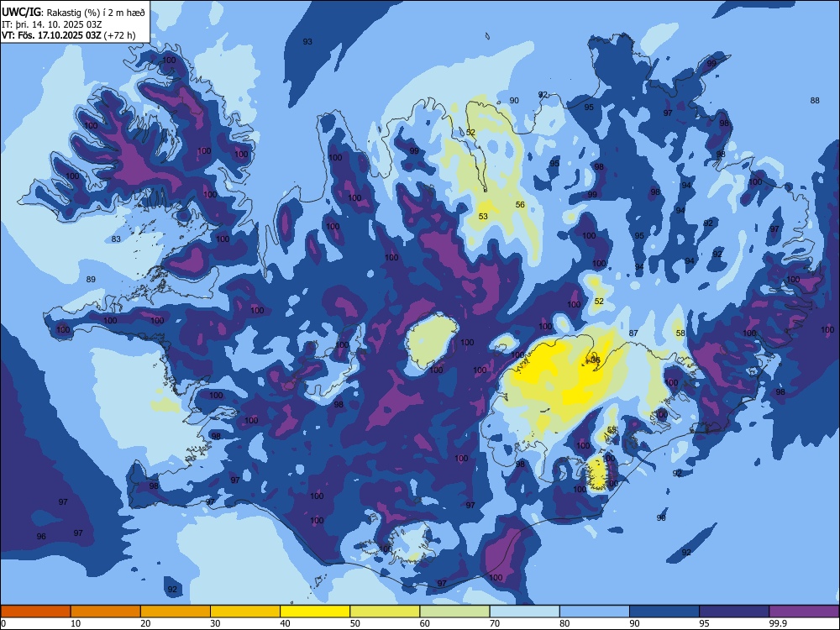Click the amber 20–30 legend swatch
The height and width of the screenshot is (630, 840).
tap(176, 612)
